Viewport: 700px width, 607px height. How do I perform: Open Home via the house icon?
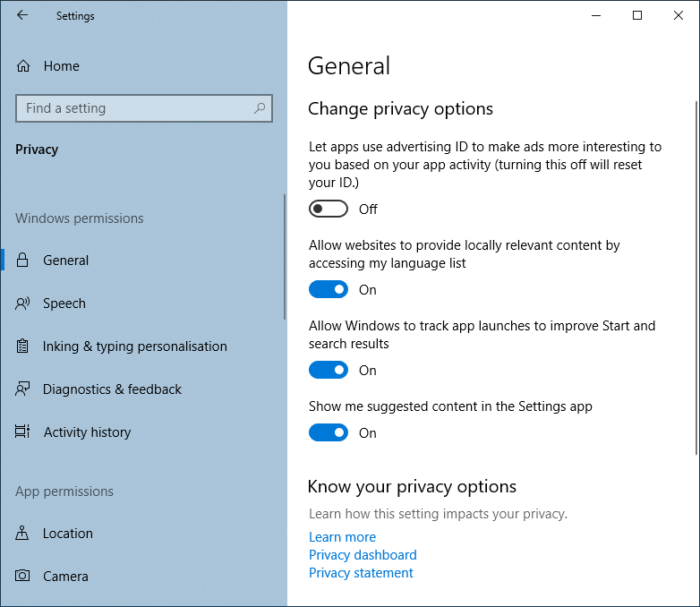point(23,66)
